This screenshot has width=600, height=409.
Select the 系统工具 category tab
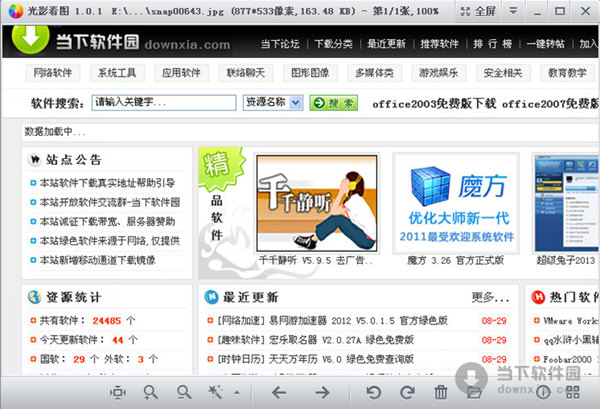(117, 73)
